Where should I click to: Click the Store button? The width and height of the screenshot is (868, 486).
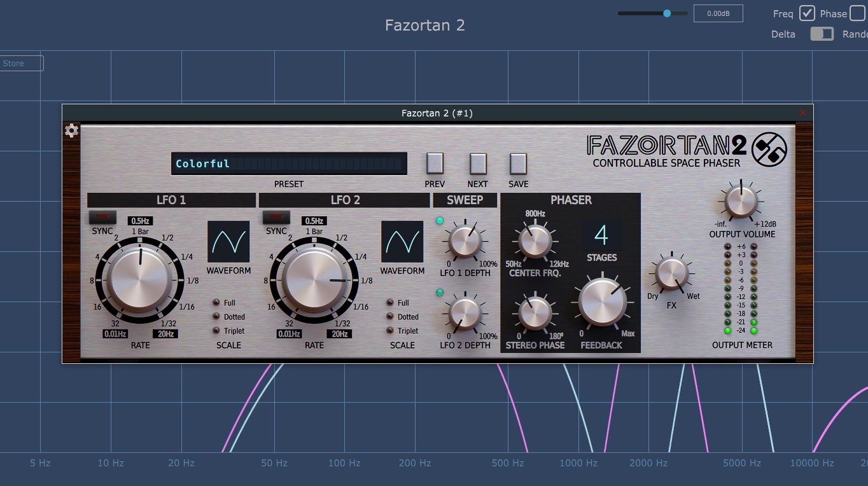tap(21, 64)
